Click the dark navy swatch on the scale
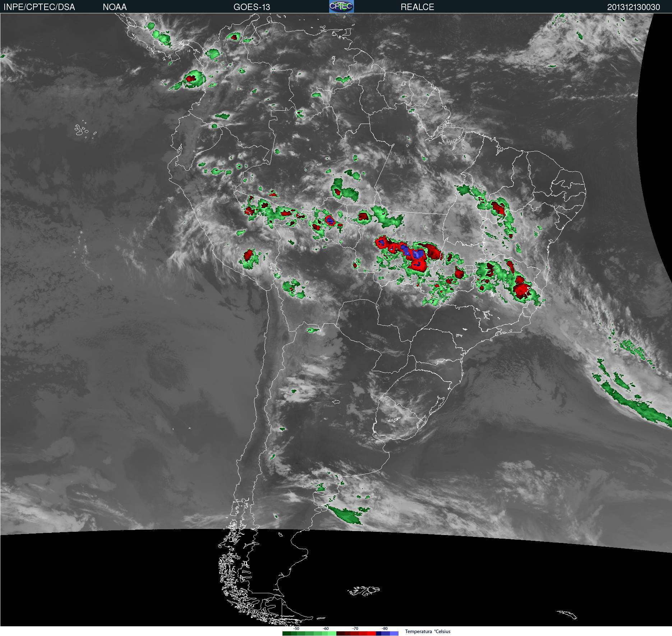672x636 pixels. click(378, 633)
